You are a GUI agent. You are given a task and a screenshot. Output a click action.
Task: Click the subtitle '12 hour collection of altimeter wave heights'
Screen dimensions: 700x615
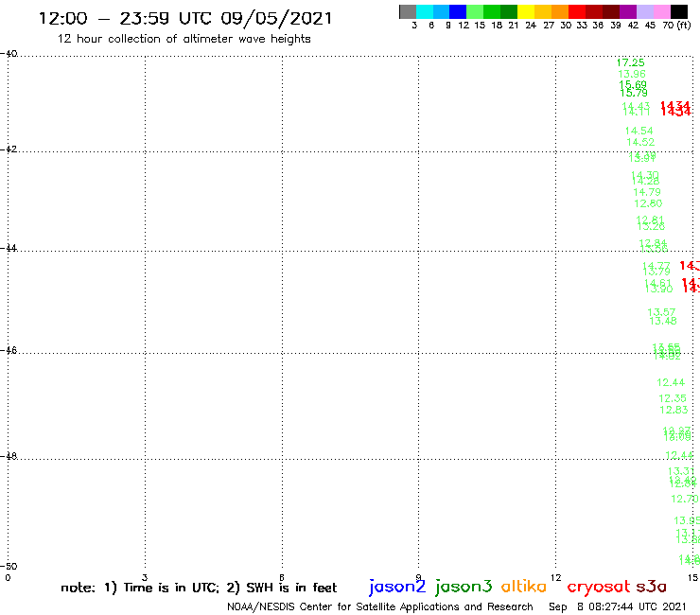pyautogui.click(x=184, y=39)
